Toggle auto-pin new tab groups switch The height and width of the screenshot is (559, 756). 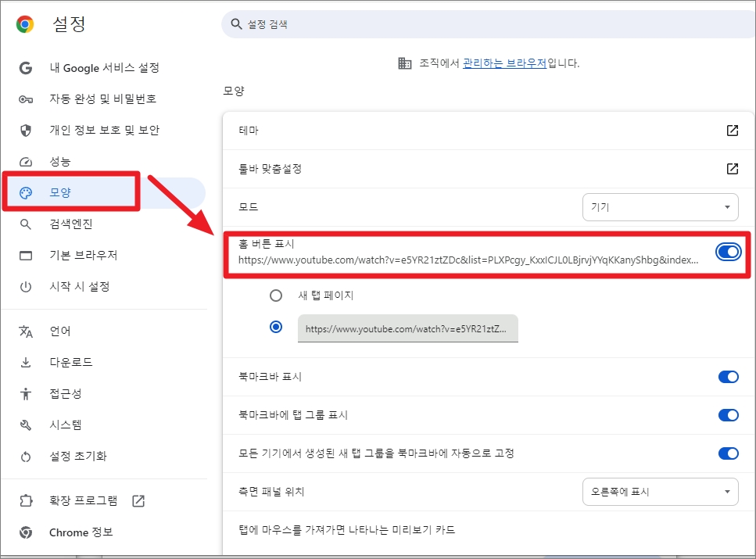[728, 453]
